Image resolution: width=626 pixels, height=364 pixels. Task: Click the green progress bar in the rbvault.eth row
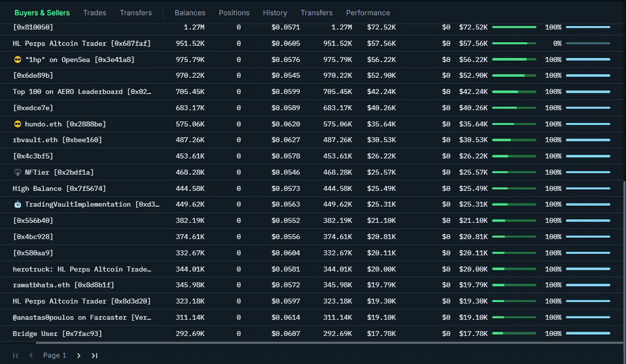tap(514, 140)
